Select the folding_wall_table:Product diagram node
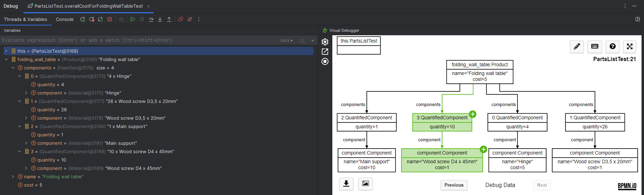644x195 pixels. click(480, 72)
